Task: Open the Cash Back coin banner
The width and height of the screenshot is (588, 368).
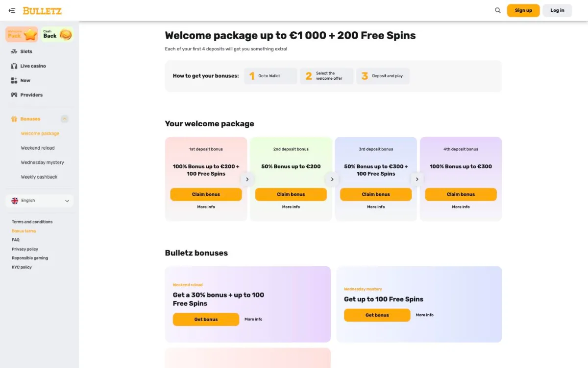Action: pyautogui.click(x=57, y=34)
